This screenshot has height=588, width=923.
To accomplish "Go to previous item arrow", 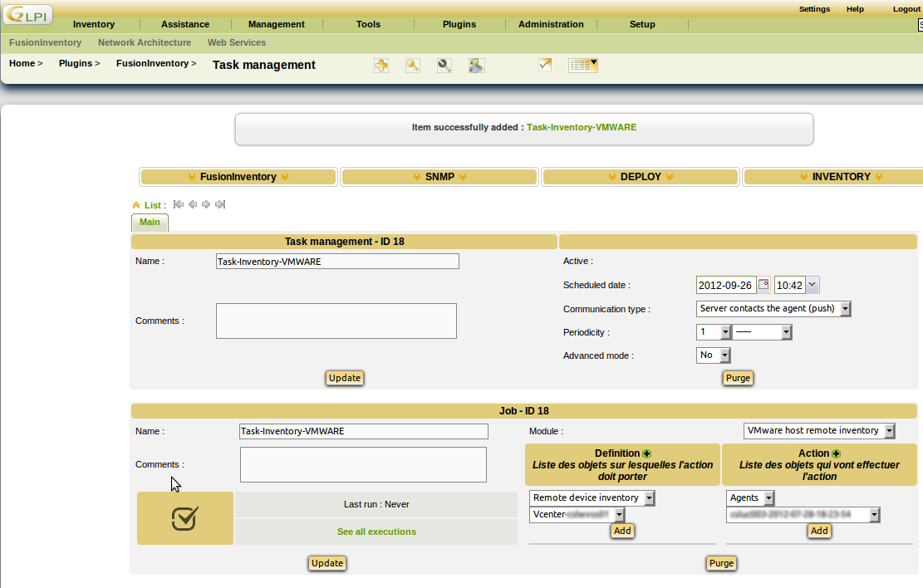I will [193, 204].
